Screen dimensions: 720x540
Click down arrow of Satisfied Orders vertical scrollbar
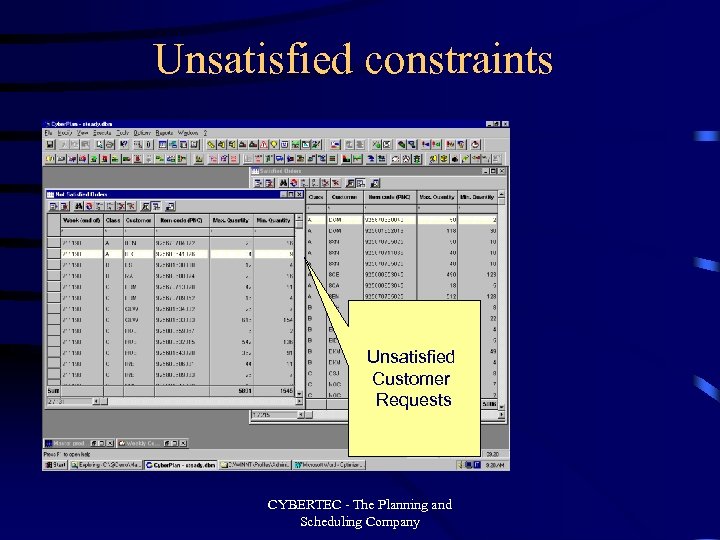(501, 407)
